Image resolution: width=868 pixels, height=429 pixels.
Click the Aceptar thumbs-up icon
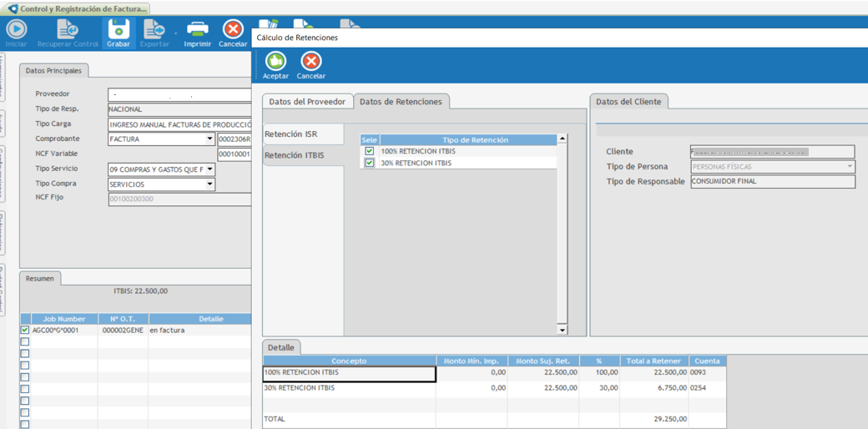[275, 60]
